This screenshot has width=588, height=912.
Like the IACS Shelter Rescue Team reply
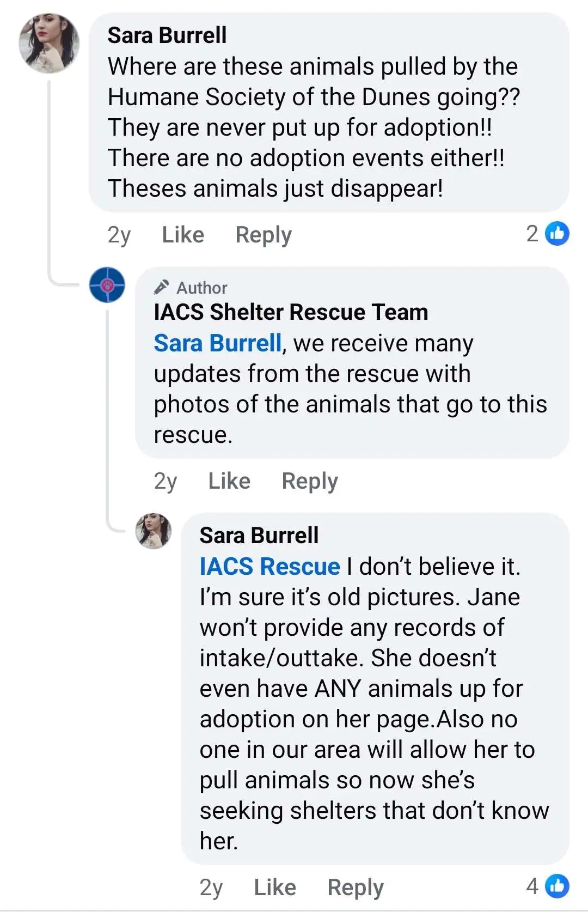[229, 481]
